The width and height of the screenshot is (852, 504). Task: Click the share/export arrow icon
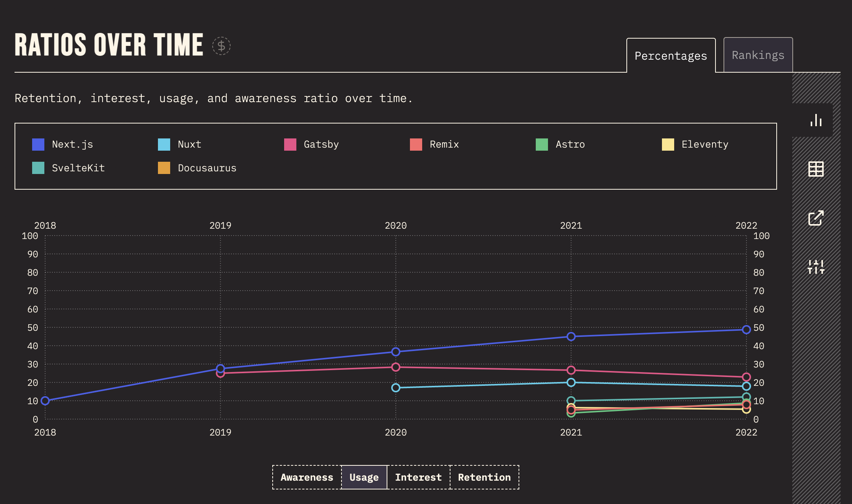click(x=816, y=218)
